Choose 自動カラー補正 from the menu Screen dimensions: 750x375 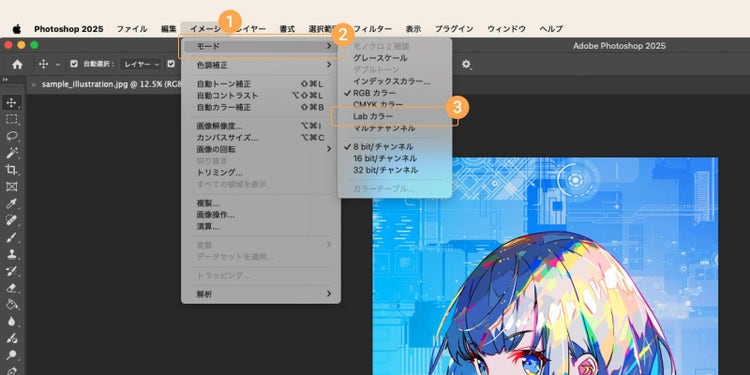click(x=261, y=107)
